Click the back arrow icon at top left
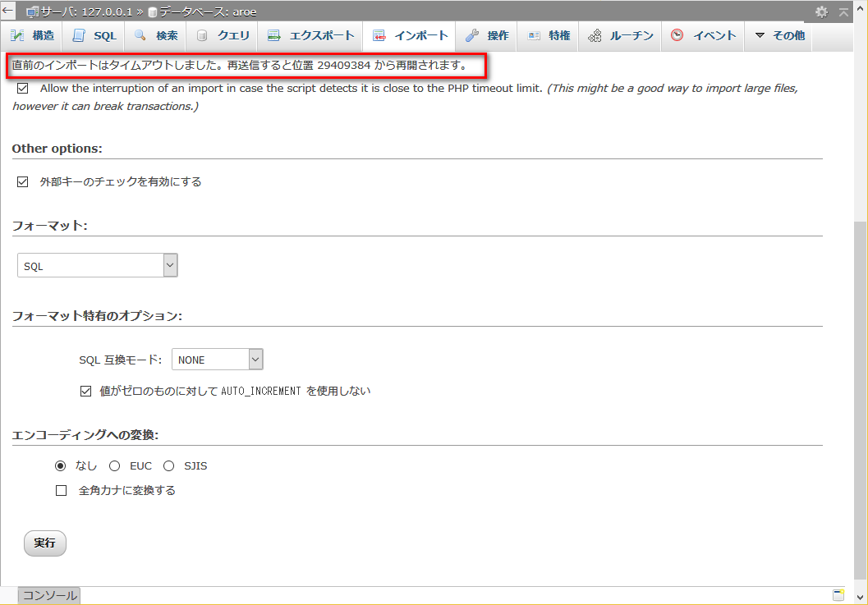 [x=7, y=11]
